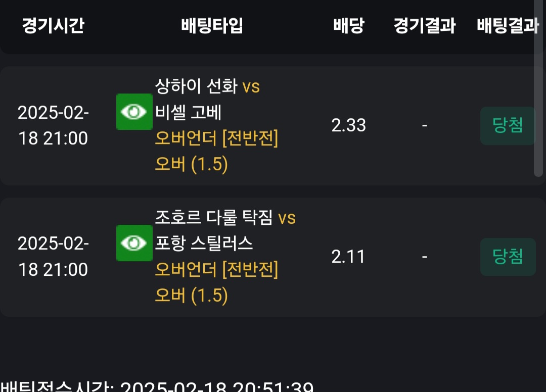Image resolution: width=546 pixels, height=392 pixels.
Task: Select the 배팅결과 column header
Action: coord(507,25)
